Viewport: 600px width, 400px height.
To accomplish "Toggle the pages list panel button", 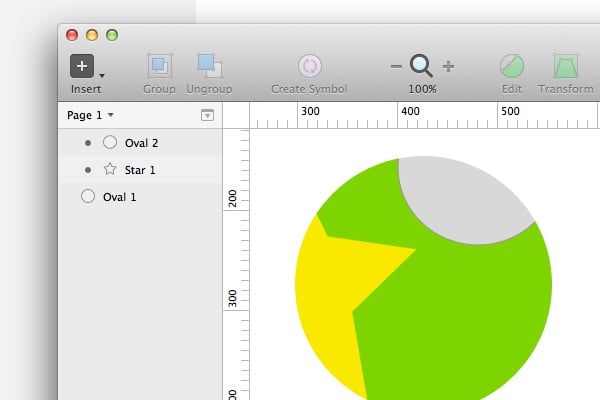I will point(207,115).
